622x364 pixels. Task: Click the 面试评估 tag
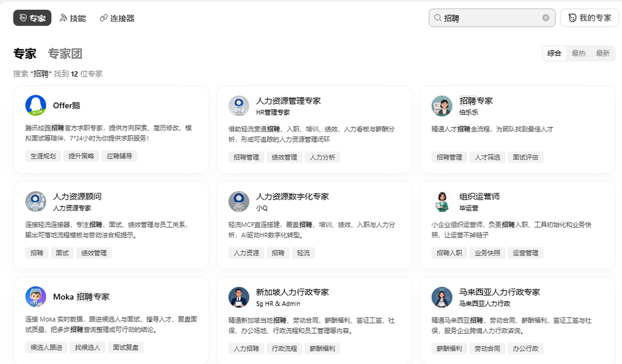(x=525, y=157)
